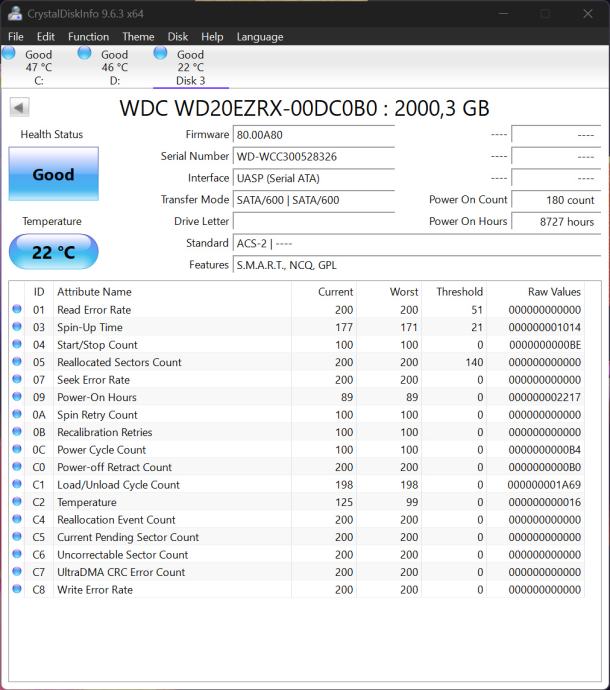Click the Spin-Up Time raw value 000000001014
610x690 pixels.
pos(544,327)
